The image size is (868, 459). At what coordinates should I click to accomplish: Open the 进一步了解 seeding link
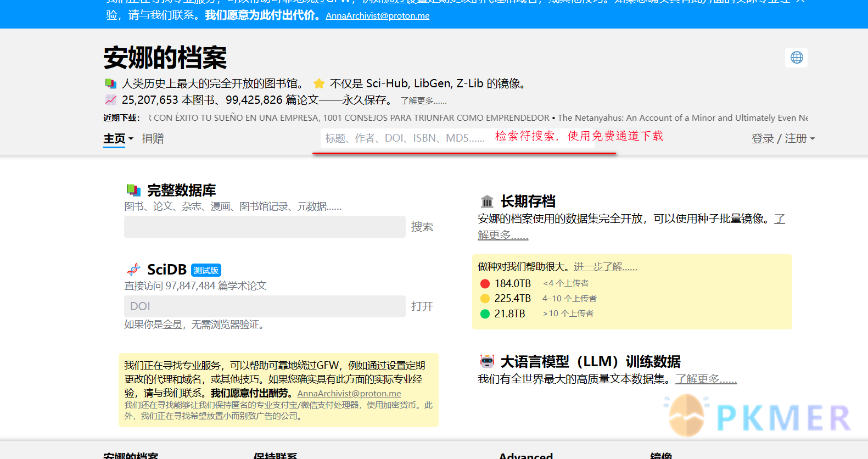(606, 267)
